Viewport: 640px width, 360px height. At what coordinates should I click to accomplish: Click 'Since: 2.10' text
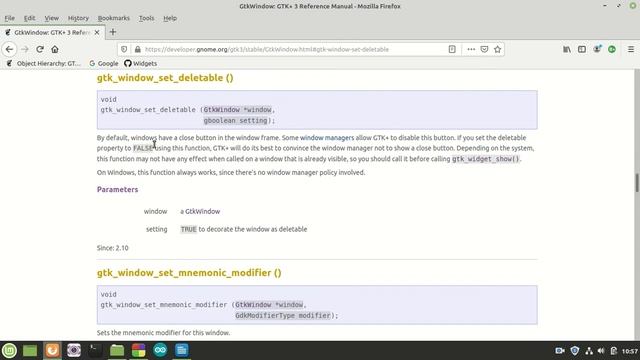(113, 248)
